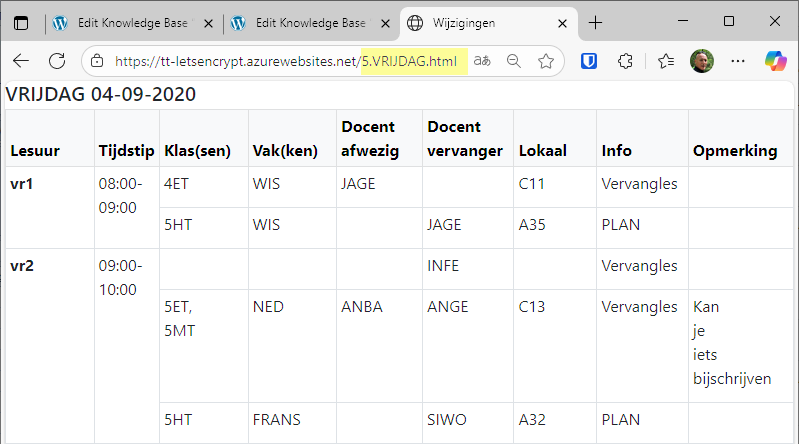Viewport: 799px width, 444px height.
Task: Select the Vervangles cell for 4ET
Action: 640,184
